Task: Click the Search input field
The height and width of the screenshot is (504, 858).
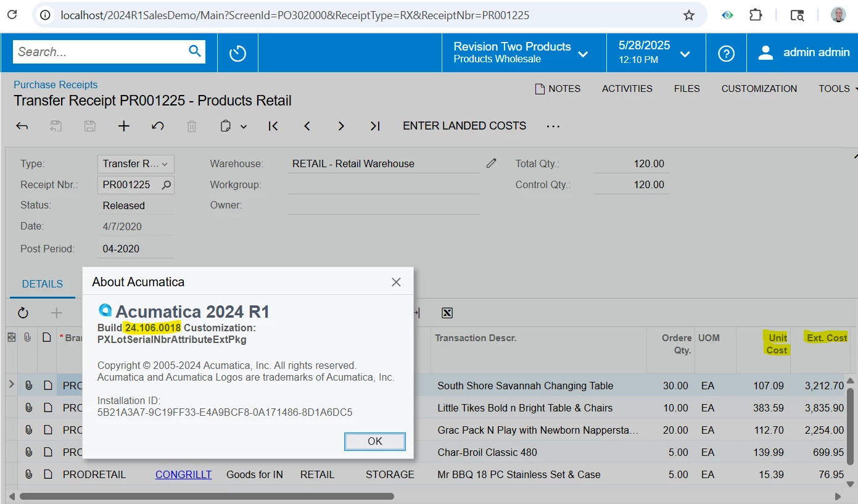Action: 102,52
